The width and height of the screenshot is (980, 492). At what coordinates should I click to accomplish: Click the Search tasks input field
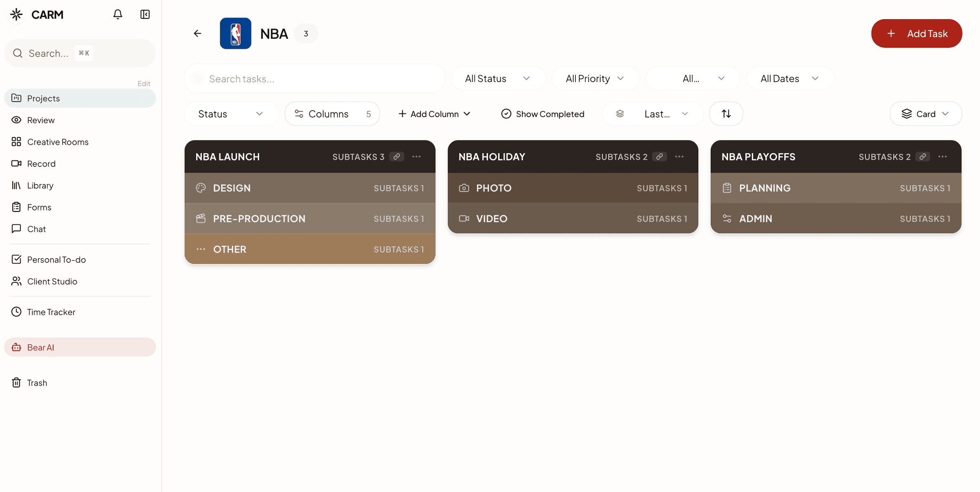point(314,78)
